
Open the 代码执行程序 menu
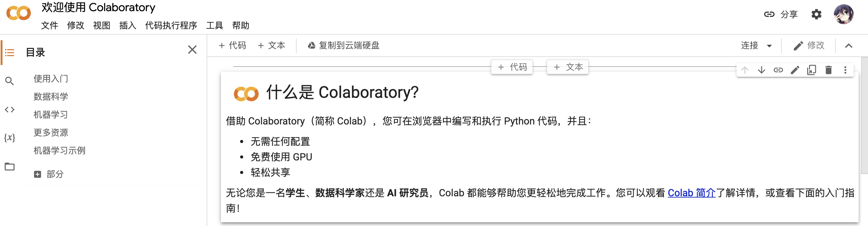click(171, 26)
